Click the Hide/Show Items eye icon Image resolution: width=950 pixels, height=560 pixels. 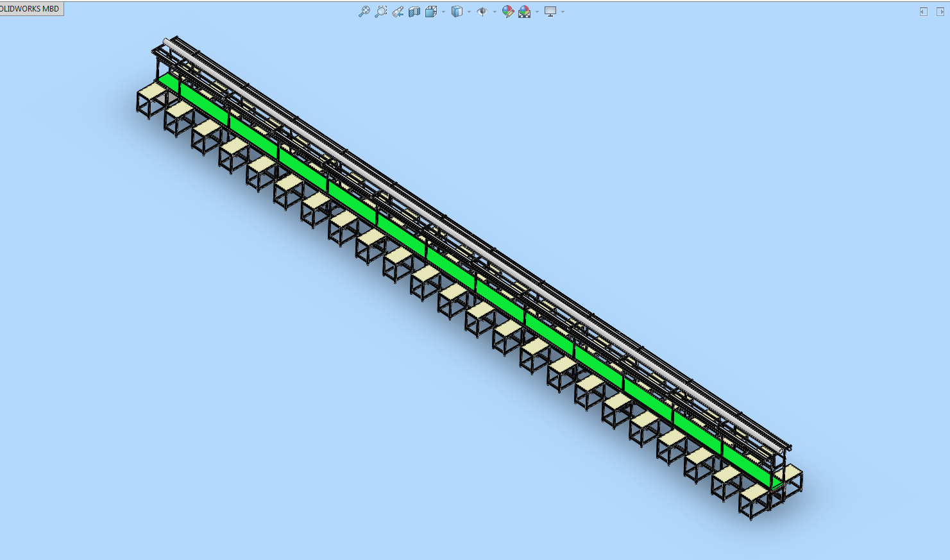tap(482, 12)
